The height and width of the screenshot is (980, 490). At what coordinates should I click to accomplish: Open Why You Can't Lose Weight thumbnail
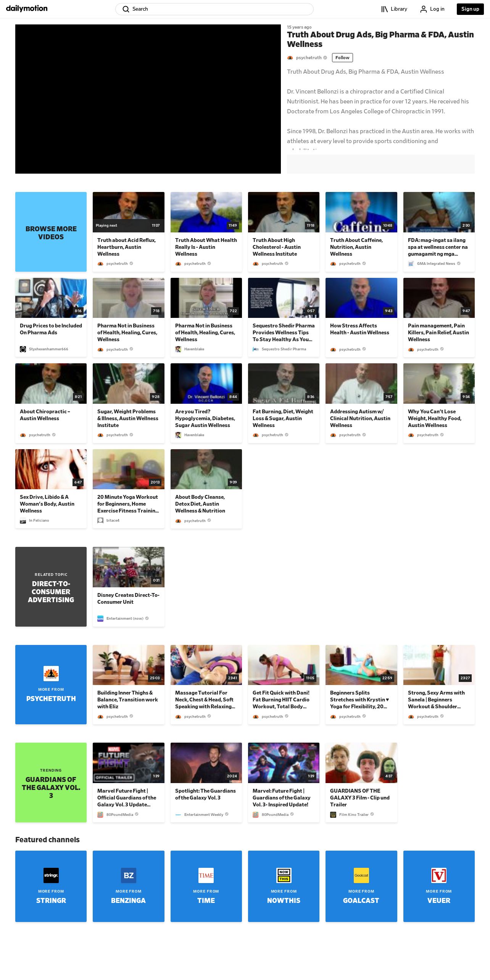point(439,384)
